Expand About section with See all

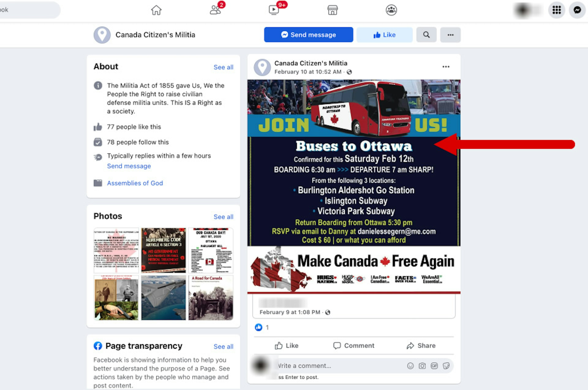(x=223, y=67)
